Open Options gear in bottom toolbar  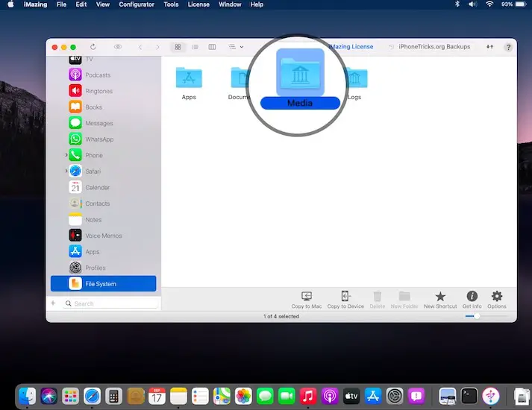[497, 297]
